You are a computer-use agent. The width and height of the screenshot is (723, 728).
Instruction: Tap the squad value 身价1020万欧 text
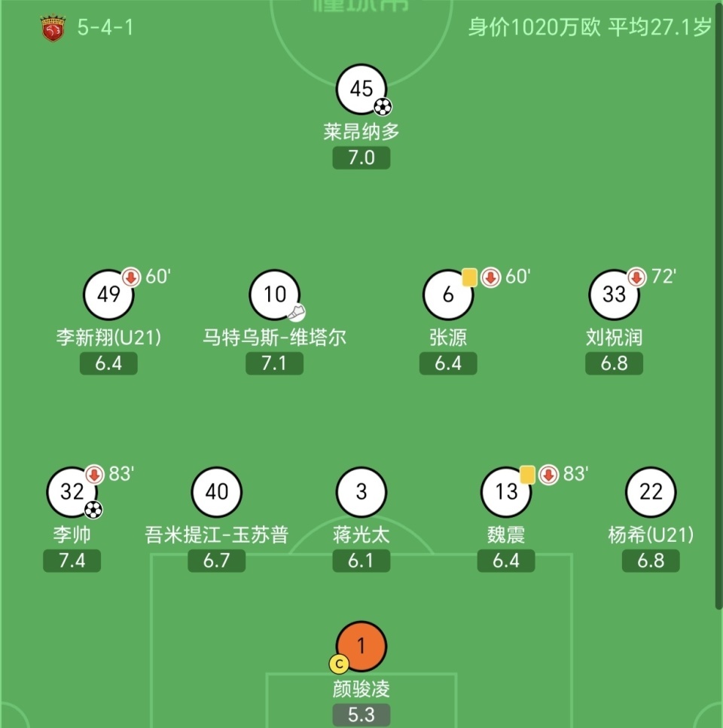pos(535,27)
